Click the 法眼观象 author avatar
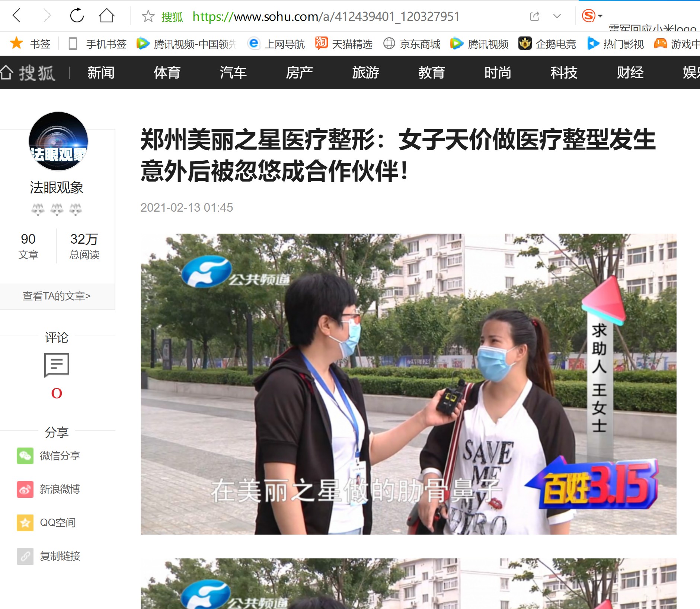 pos(58,141)
